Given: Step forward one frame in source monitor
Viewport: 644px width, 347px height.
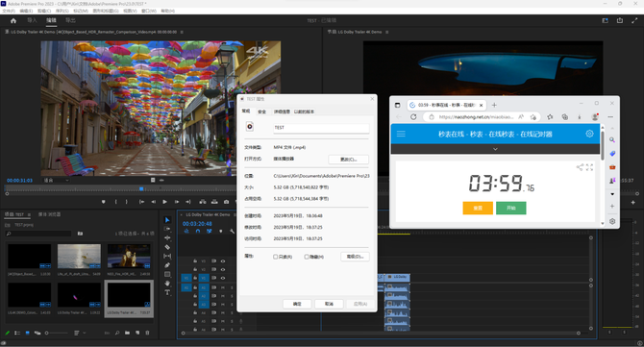Looking at the screenshot, I should point(177,202).
